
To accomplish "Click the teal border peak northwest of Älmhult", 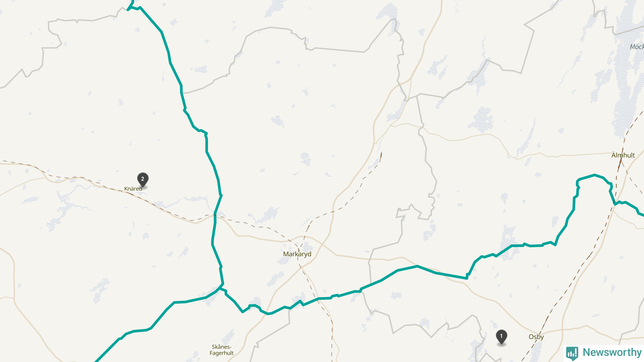I will click(x=594, y=175).
